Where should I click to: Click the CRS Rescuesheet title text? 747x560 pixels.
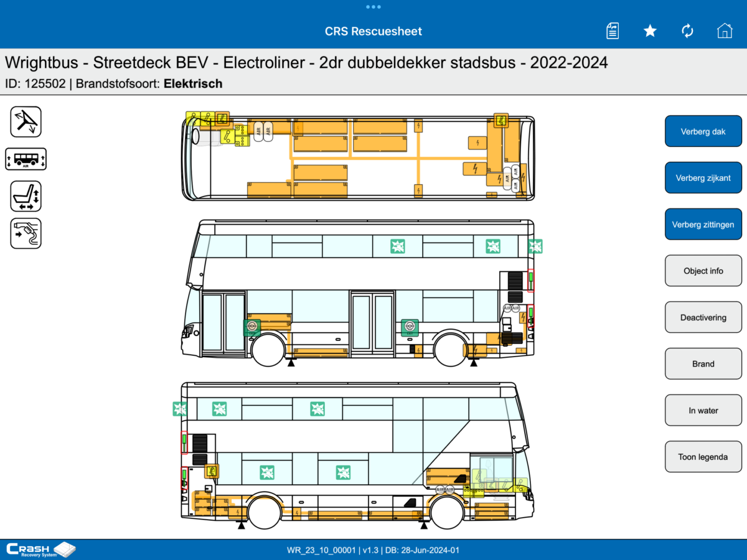(x=374, y=31)
